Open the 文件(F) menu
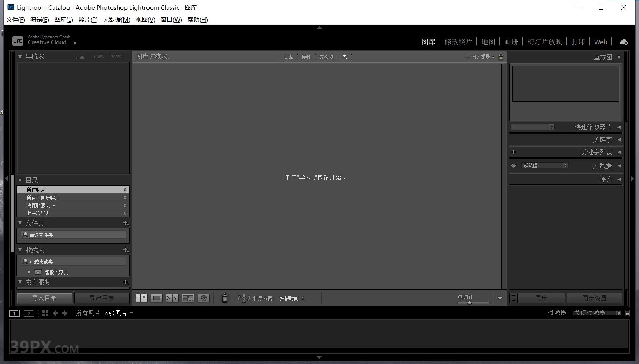This screenshot has height=364, width=639. 16,19
